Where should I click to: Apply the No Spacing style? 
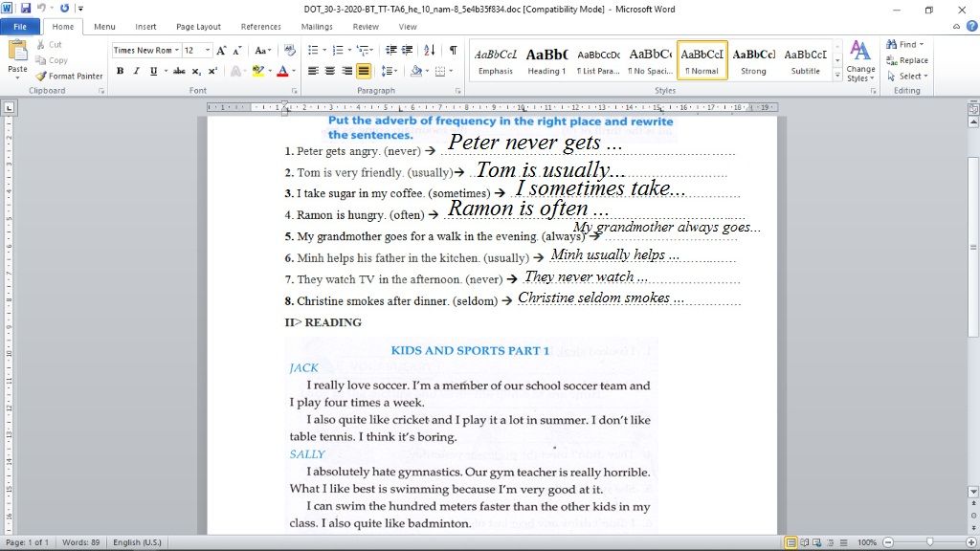[x=650, y=60]
